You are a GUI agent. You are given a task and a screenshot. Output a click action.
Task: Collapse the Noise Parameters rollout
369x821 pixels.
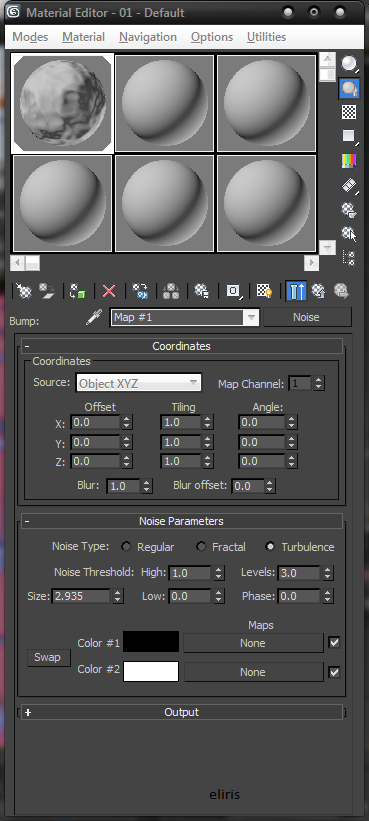[182, 521]
